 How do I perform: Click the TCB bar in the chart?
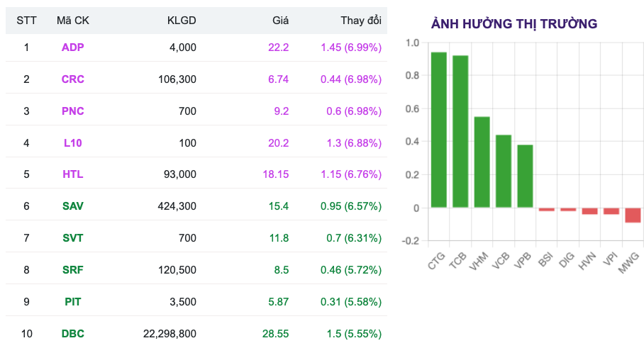[x=460, y=131]
